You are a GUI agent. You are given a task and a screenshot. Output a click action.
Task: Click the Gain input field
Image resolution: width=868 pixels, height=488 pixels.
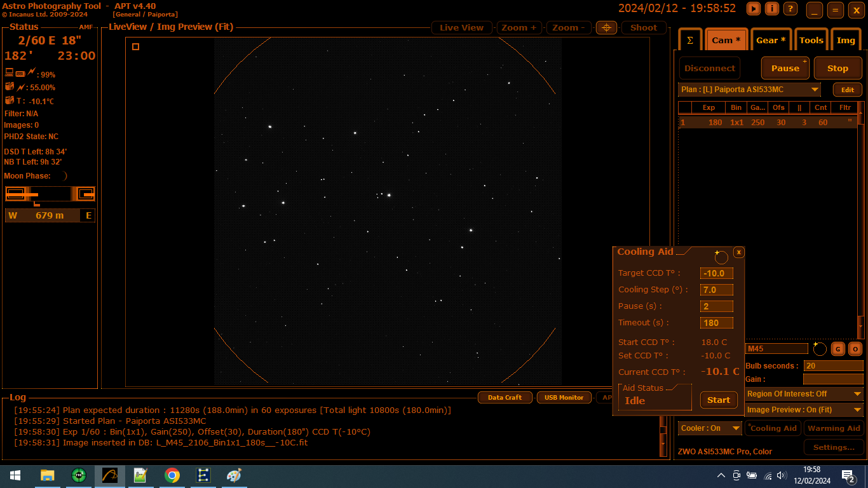pyautogui.click(x=834, y=379)
